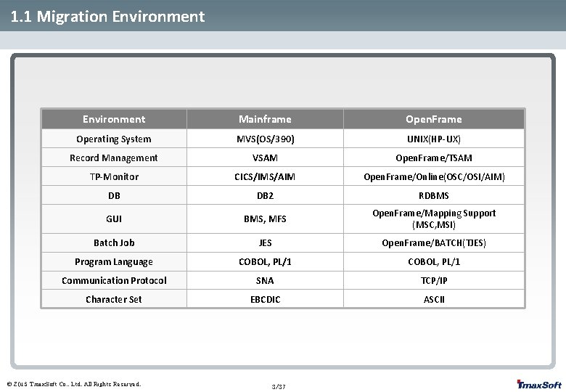Viewport: 566px width, 392px height.
Task: Select the 'UNIX(HP-UX)' cell
Action: click(x=434, y=139)
